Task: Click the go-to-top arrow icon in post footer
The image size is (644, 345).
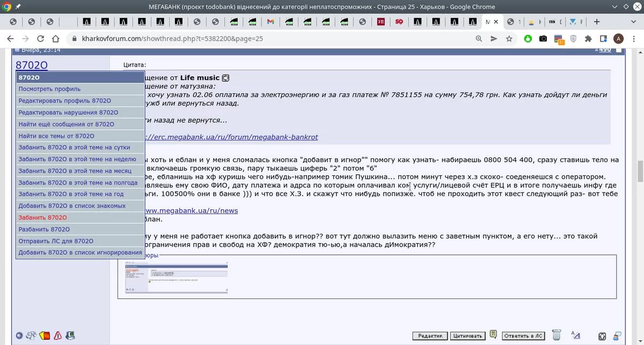Action: (x=603, y=336)
